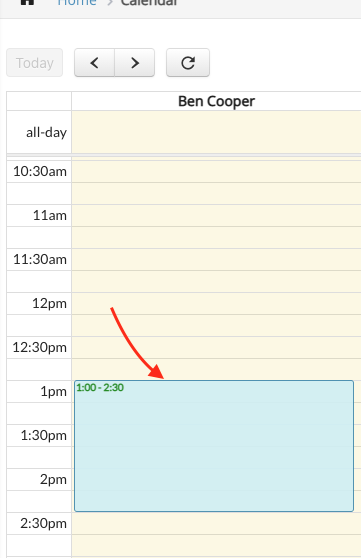361x558 pixels.
Task: Click the Calendar breadcrumb text
Action: point(149,2)
